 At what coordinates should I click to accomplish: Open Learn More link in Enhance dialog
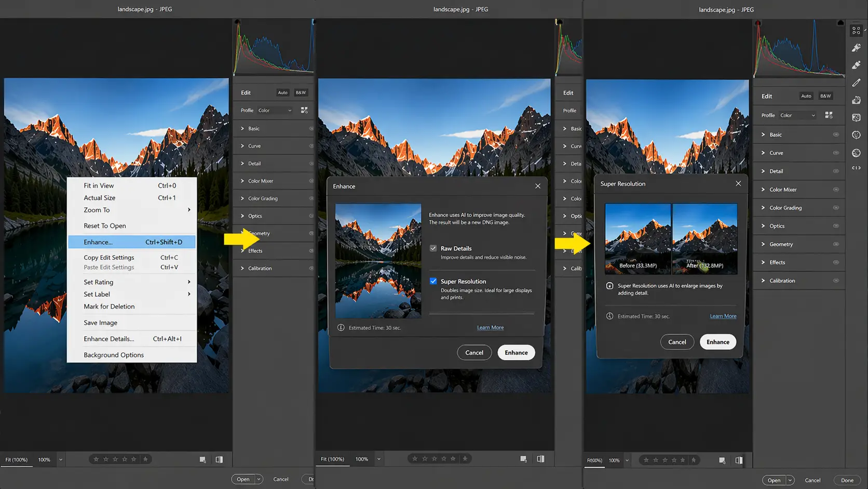[490, 327]
